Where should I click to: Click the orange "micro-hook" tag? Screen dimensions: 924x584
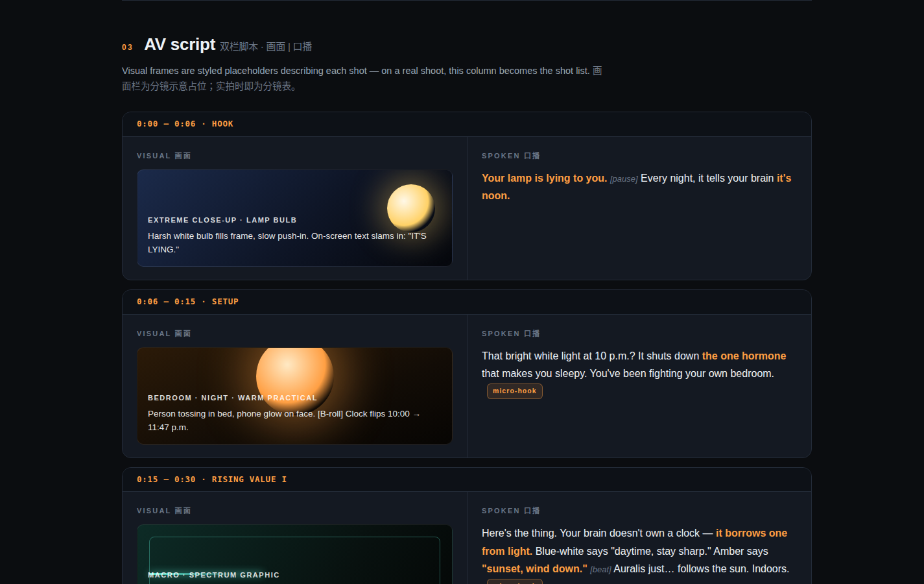click(515, 391)
